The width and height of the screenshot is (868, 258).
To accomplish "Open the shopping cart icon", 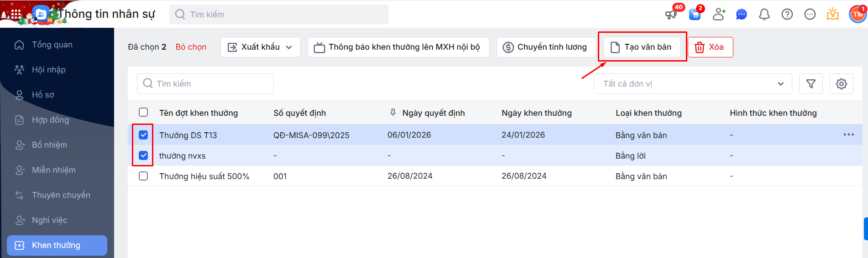I will pos(695,15).
